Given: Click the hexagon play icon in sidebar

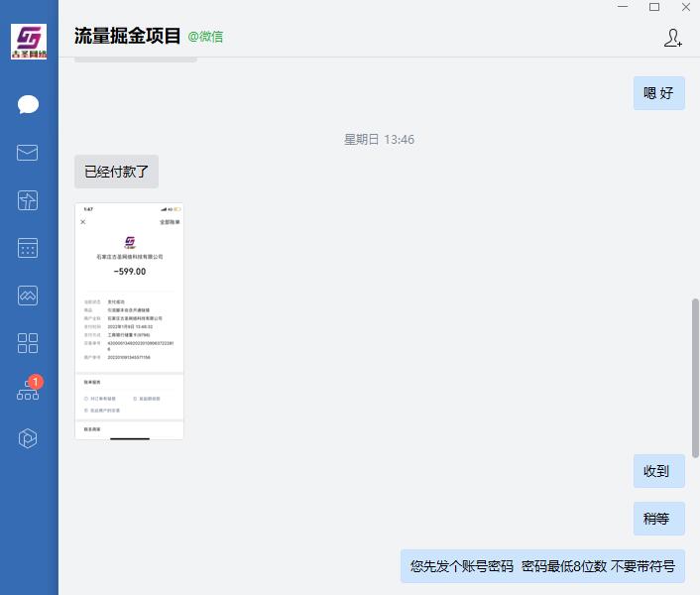Looking at the screenshot, I should (x=28, y=438).
